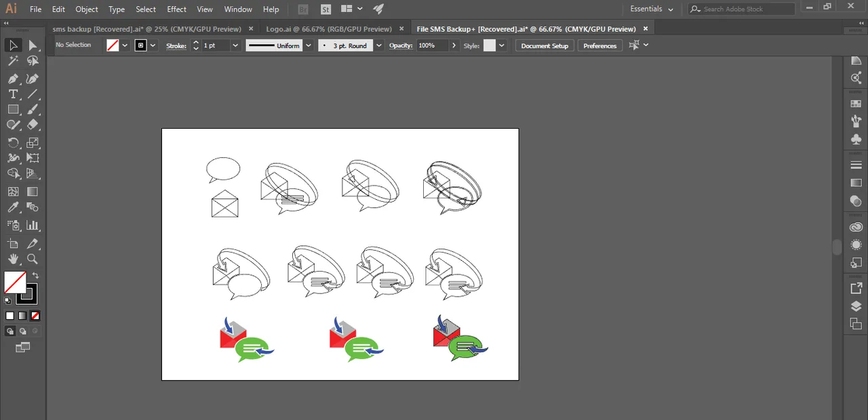Select the Column Graph tool
The width and height of the screenshot is (868, 420).
pyautogui.click(x=33, y=225)
